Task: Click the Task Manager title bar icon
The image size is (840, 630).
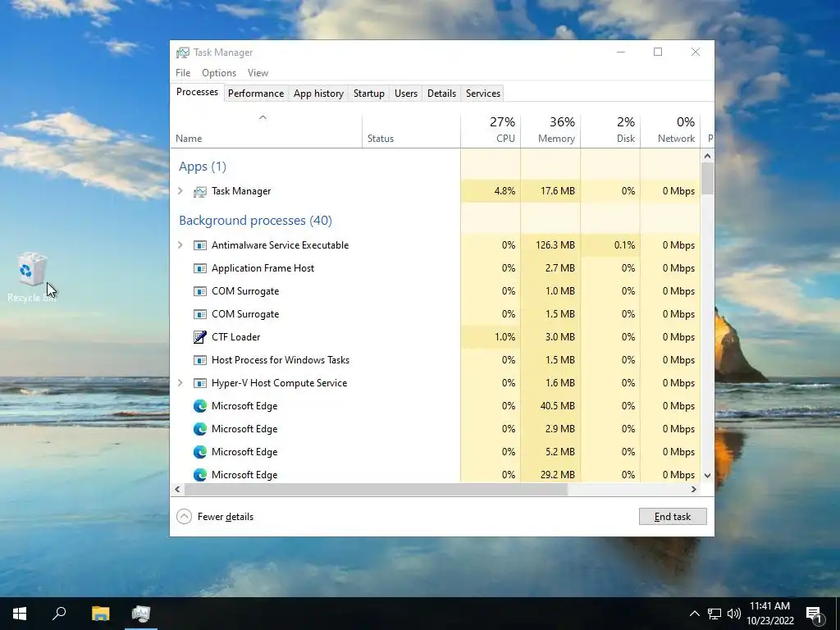Action: pyautogui.click(x=183, y=52)
